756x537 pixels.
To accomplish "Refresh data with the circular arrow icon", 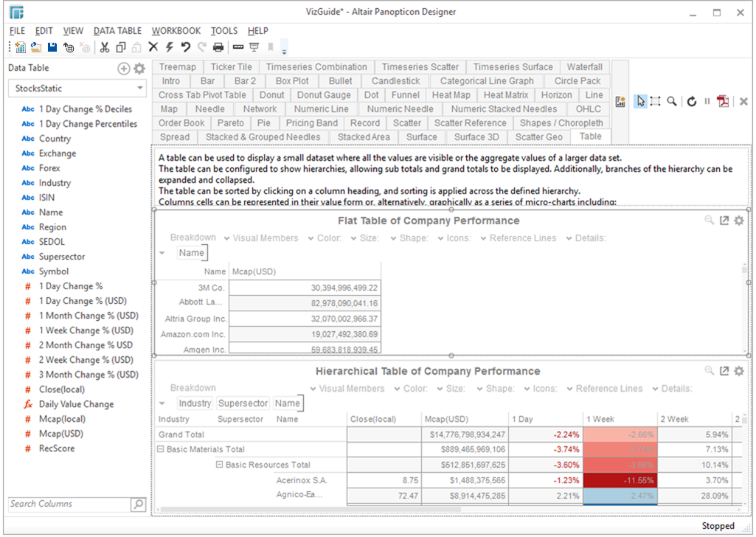I will pyautogui.click(x=692, y=102).
